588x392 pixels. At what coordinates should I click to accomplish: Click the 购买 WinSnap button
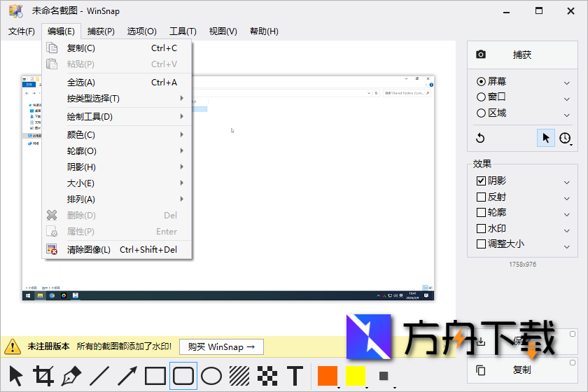tap(221, 346)
